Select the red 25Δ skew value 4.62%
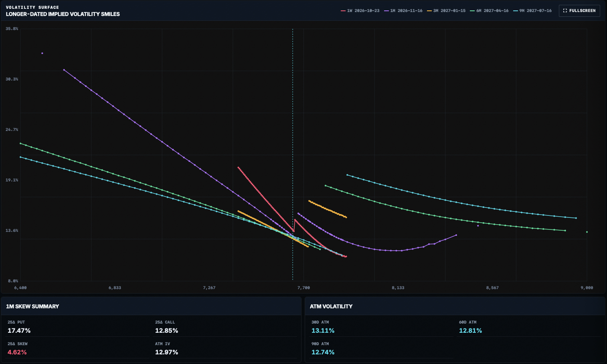 [17, 352]
